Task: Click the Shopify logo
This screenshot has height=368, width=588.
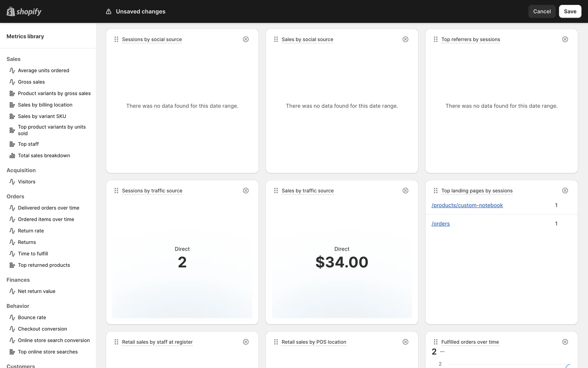Action: point(24,11)
